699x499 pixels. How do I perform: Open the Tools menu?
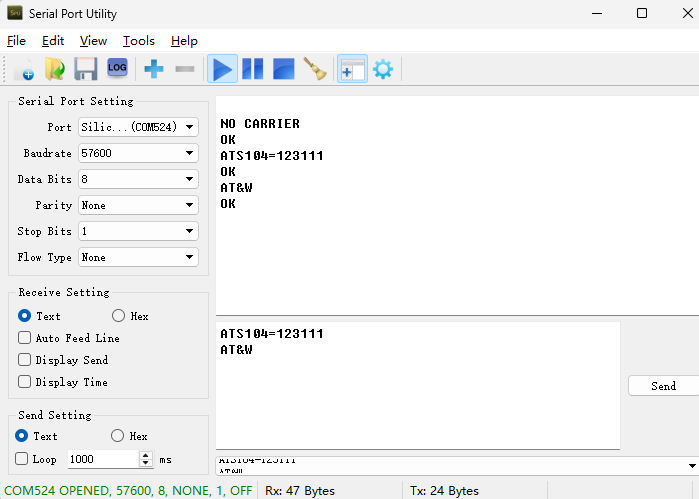pos(139,41)
